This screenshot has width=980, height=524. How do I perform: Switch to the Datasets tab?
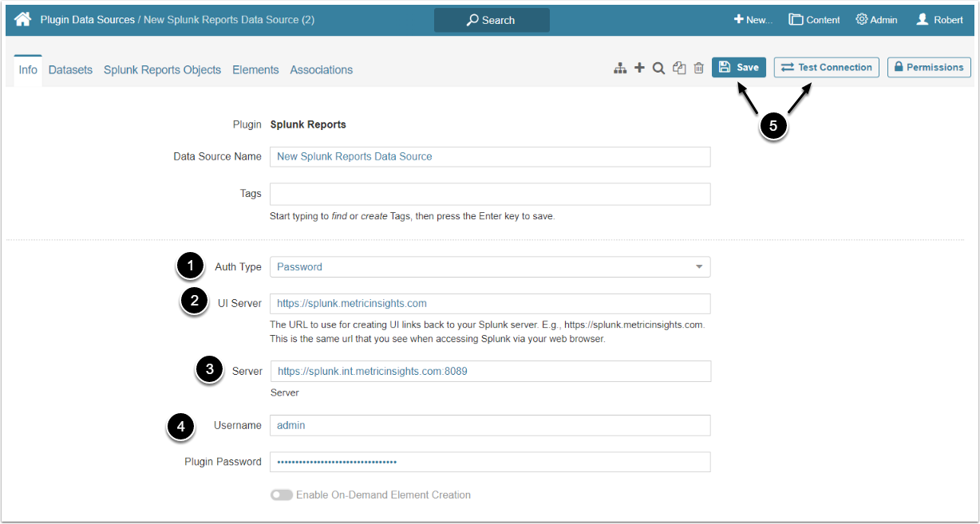(x=70, y=70)
